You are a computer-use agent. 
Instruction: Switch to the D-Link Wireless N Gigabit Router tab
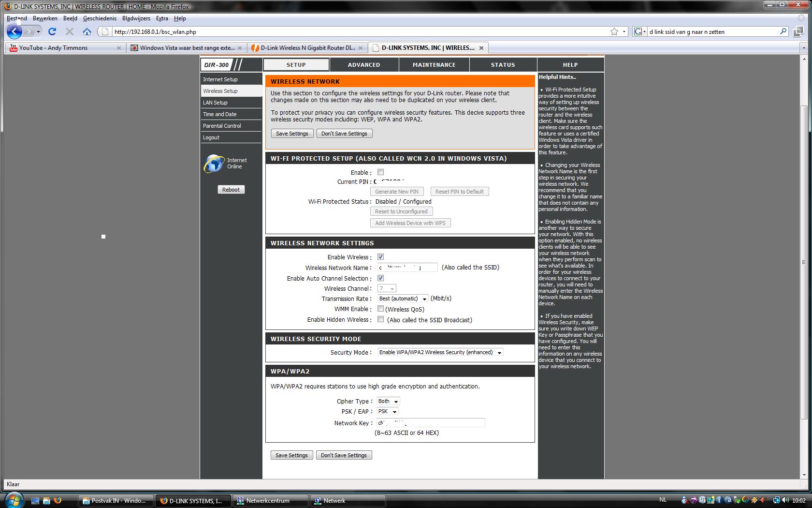(x=307, y=48)
